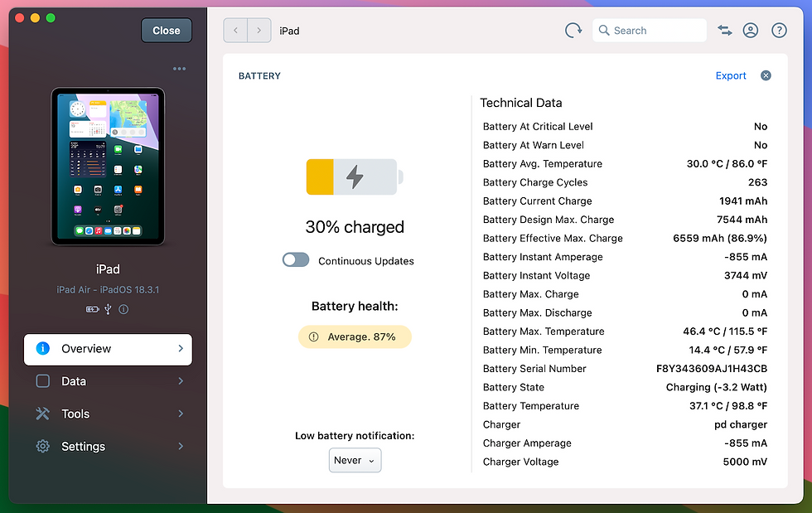Open the user account icon

click(x=751, y=31)
